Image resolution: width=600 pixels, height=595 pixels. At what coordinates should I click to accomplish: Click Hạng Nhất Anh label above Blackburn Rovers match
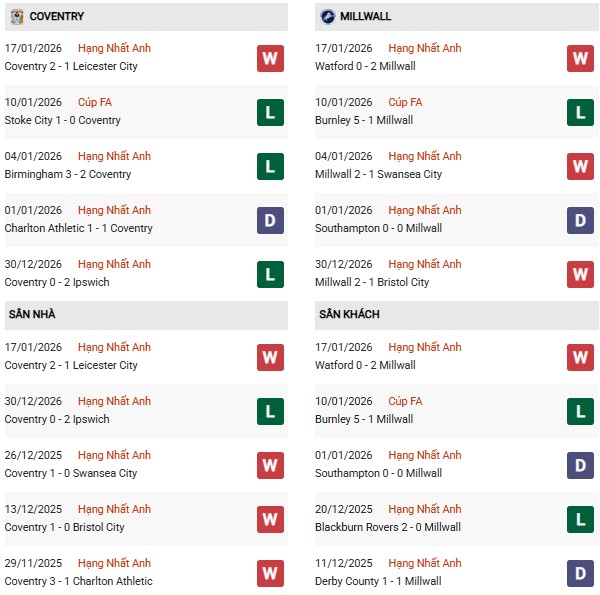425,509
